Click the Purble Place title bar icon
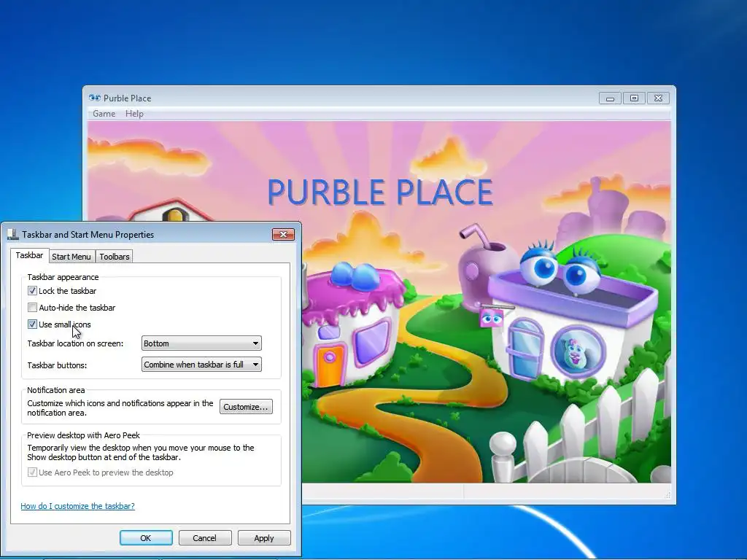 pos(95,98)
